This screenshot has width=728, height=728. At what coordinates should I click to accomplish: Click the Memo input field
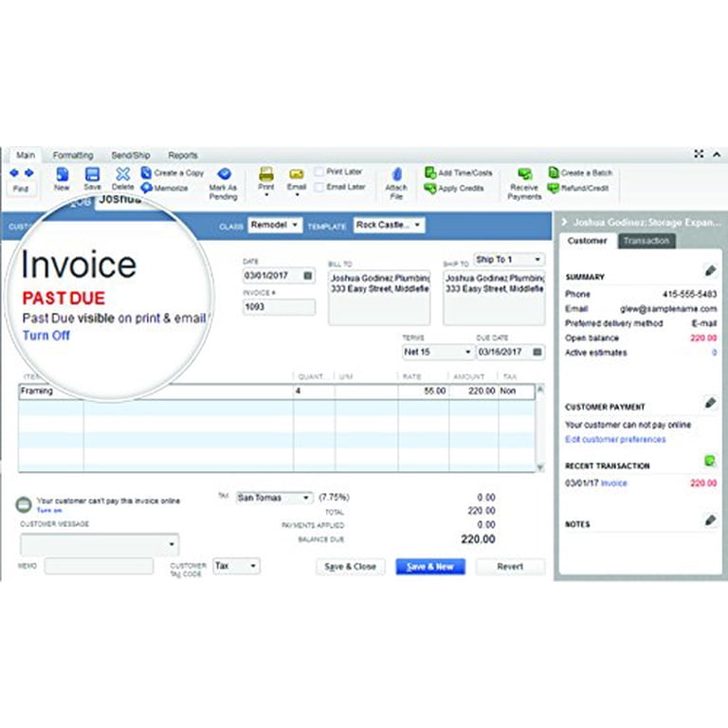point(99,566)
